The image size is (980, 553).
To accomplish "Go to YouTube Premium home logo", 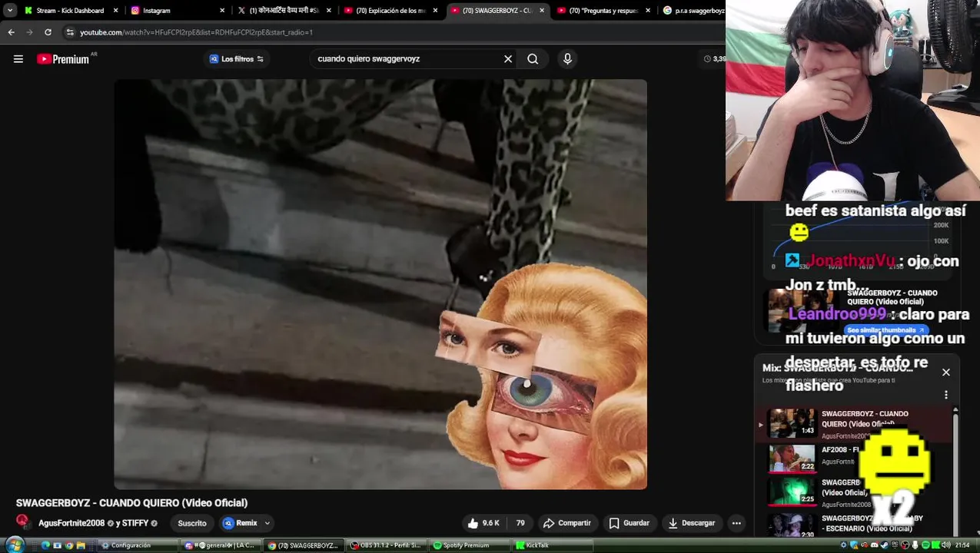I will [65, 59].
